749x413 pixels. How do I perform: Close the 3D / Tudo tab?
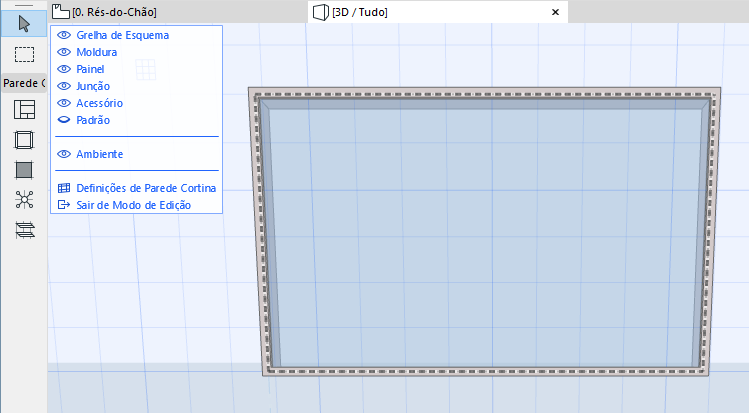(555, 12)
